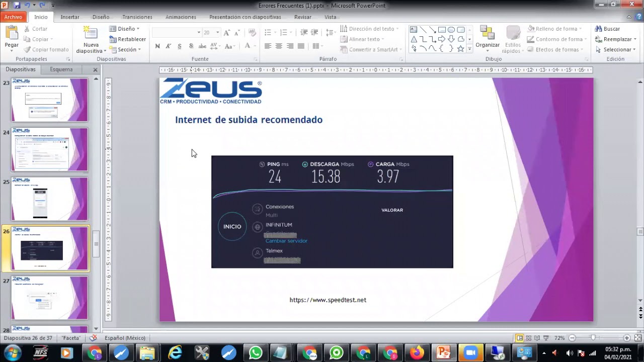Switch to Esquema pane tab

tap(61, 69)
